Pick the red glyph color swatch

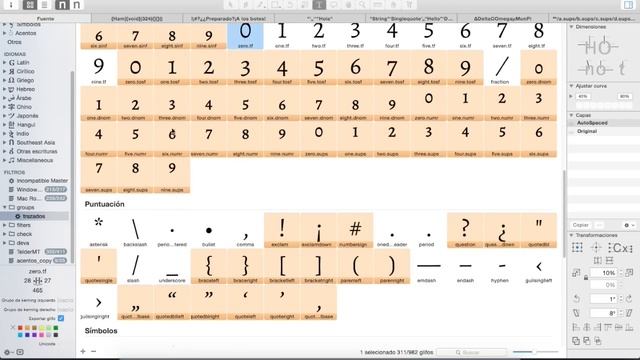[20, 328]
